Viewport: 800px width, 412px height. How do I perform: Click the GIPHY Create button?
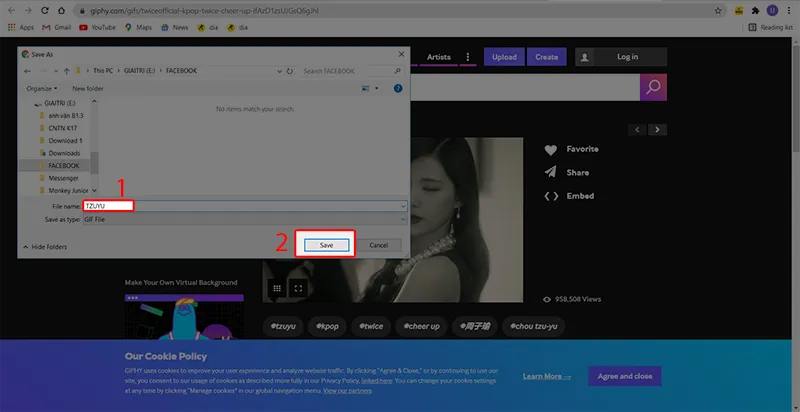(x=546, y=57)
